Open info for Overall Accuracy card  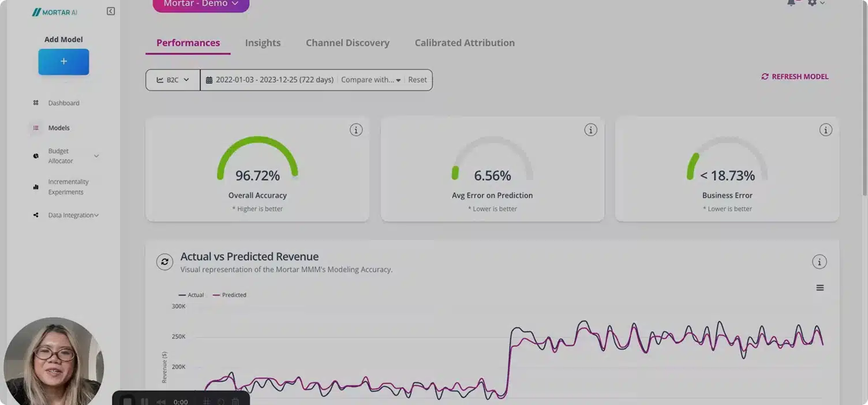click(356, 130)
